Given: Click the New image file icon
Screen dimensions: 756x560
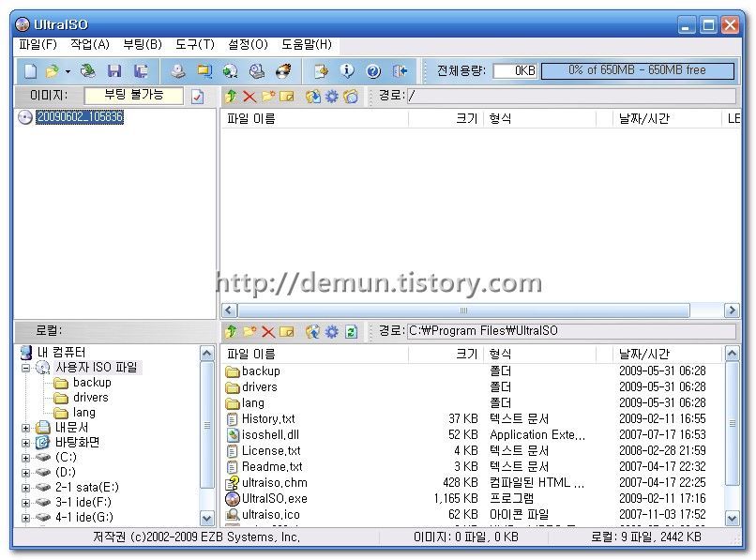Looking at the screenshot, I should coord(30,70).
